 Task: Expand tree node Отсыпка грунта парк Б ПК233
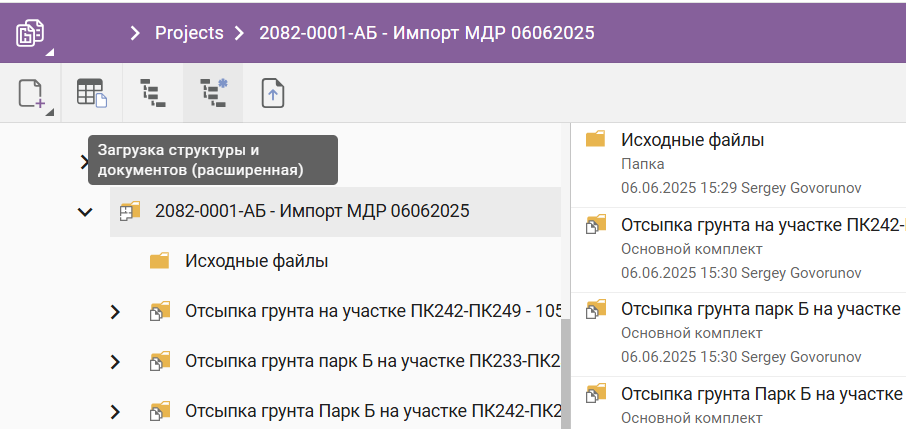coord(115,363)
